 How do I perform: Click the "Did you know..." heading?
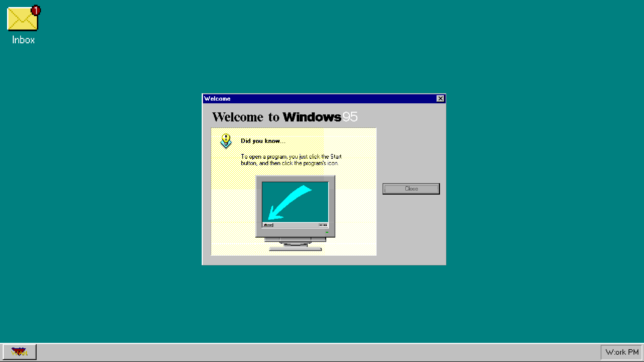(x=263, y=141)
